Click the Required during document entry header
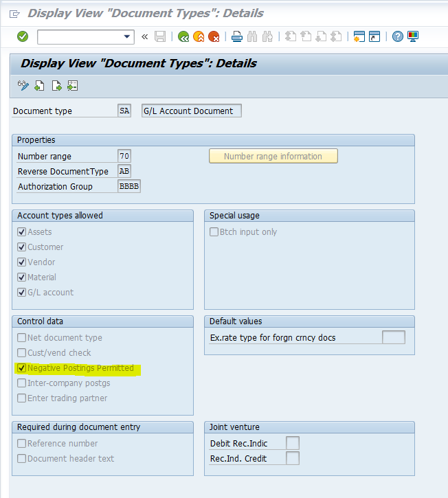The height and width of the screenshot is (498, 448). click(x=79, y=427)
